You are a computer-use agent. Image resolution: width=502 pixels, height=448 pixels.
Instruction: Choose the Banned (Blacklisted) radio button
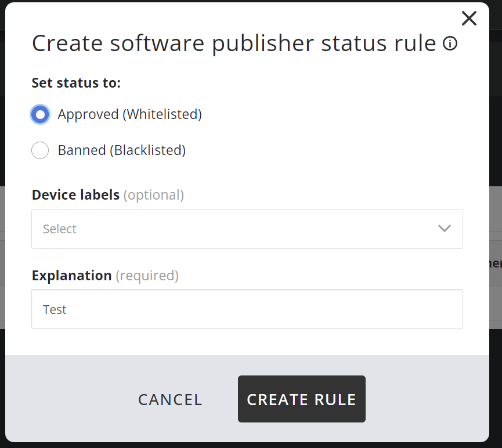tap(40, 150)
